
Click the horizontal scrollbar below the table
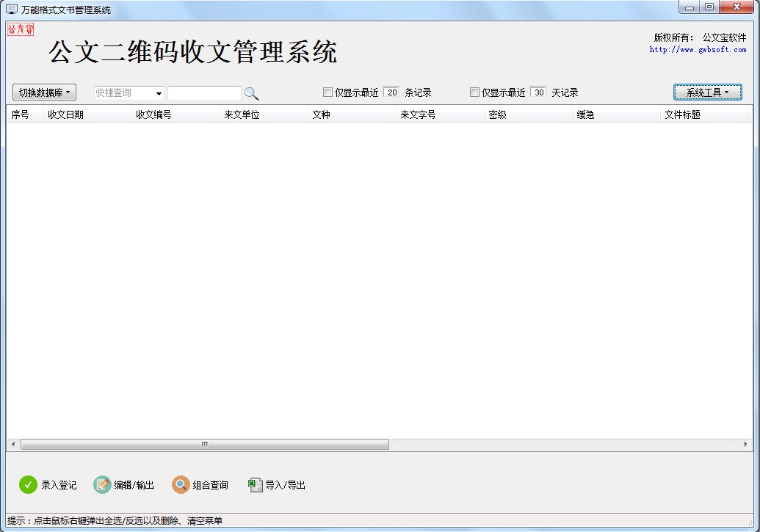tap(206, 444)
